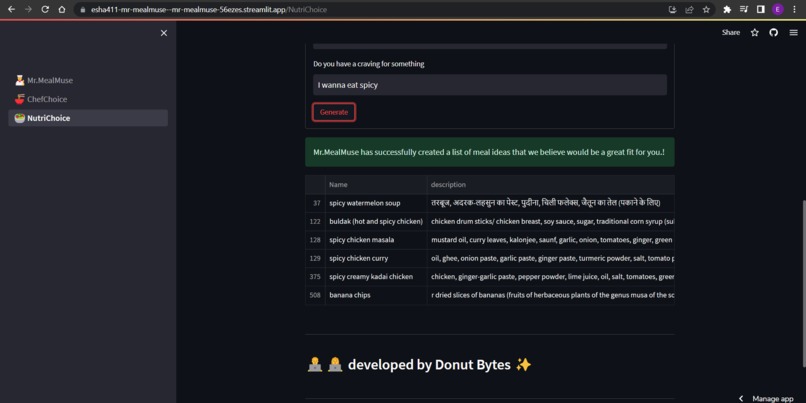Open the profile avatar E
806x403 pixels.
pos(778,9)
